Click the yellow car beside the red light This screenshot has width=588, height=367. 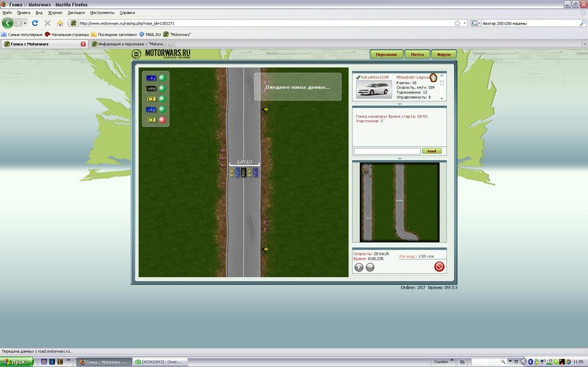(x=151, y=120)
